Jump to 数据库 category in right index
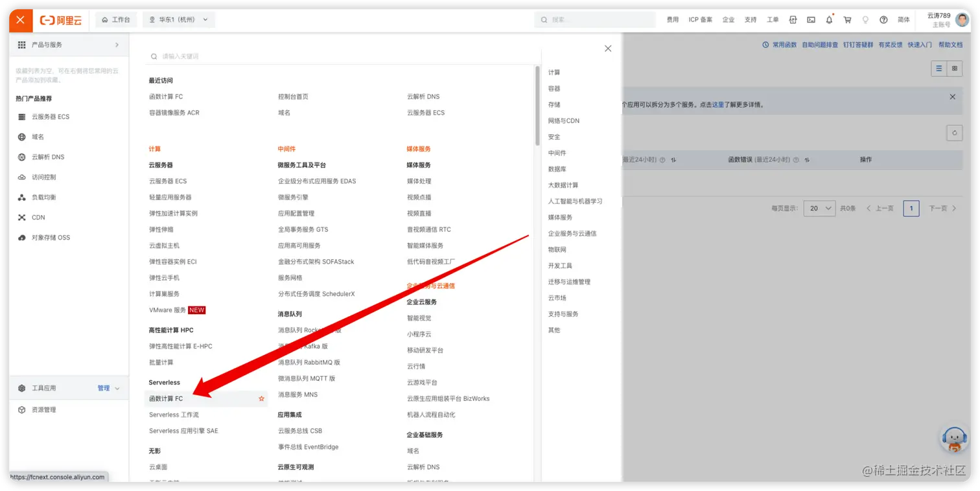Viewport: 980px width, 491px height. click(557, 169)
